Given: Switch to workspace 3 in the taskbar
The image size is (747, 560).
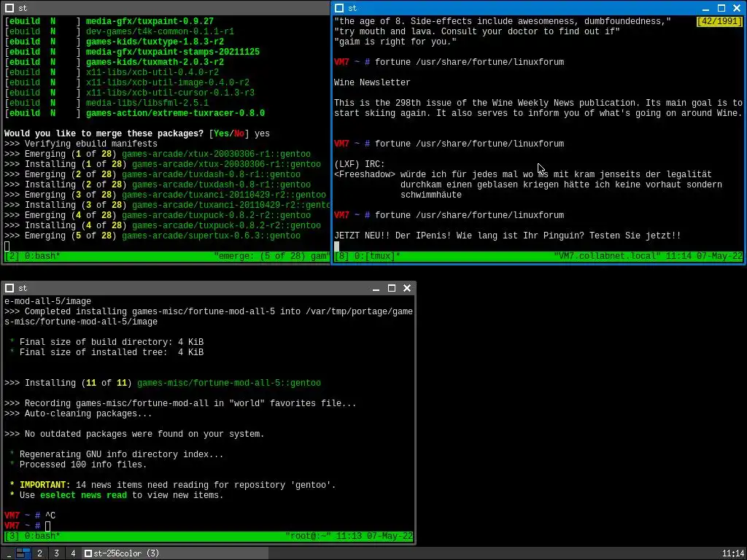Looking at the screenshot, I should click(x=56, y=553).
